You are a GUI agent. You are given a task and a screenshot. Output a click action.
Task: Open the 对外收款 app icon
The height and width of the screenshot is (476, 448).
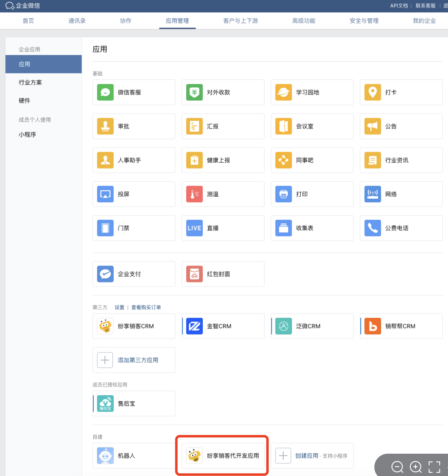(x=194, y=92)
